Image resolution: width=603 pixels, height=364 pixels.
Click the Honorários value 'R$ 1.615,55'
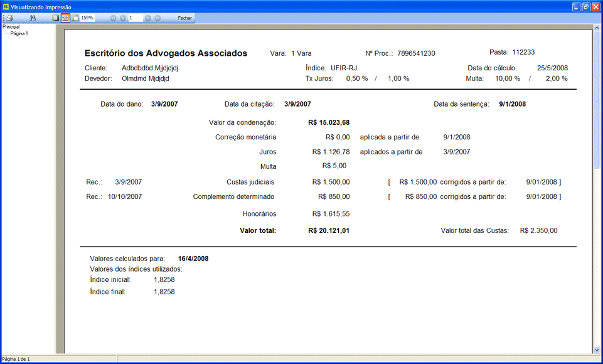(x=331, y=214)
